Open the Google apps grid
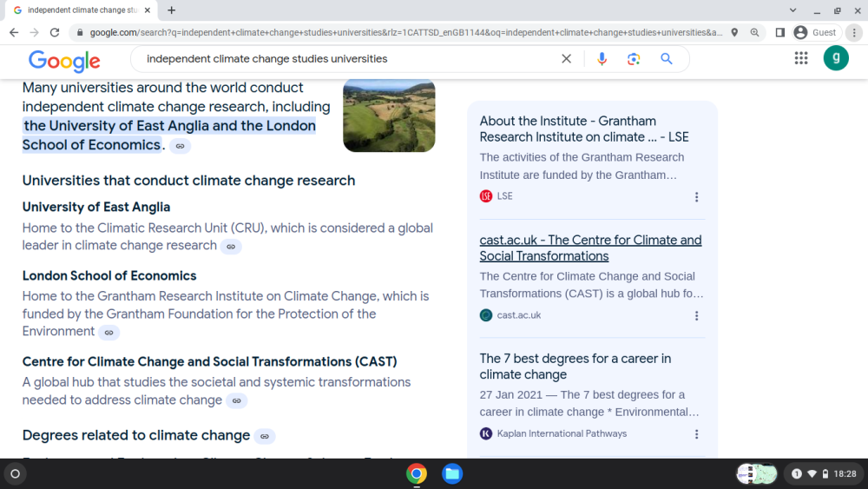This screenshot has width=868, height=489. pyautogui.click(x=801, y=58)
